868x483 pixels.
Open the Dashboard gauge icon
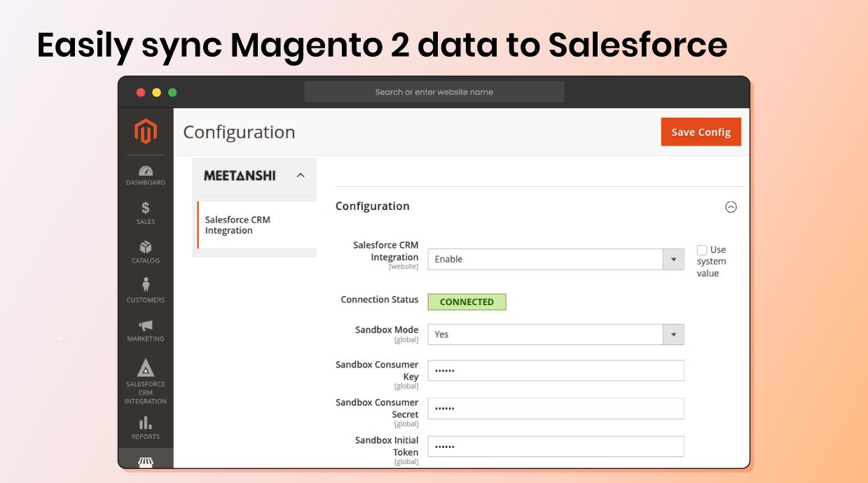(x=146, y=171)
